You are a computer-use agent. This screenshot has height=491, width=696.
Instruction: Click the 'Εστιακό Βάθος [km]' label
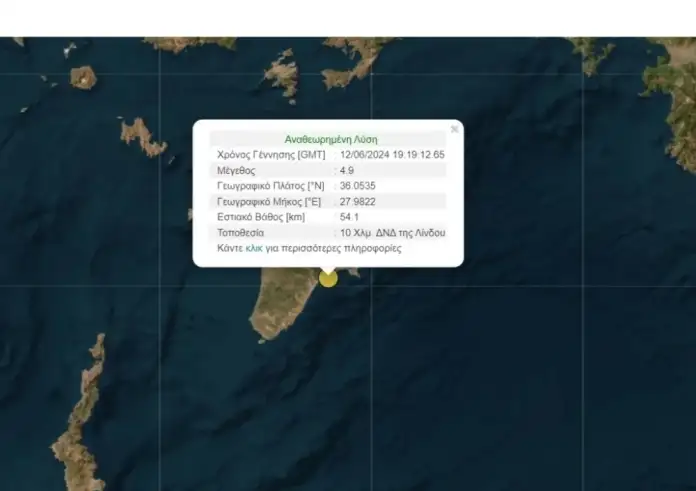coord(261,217)
